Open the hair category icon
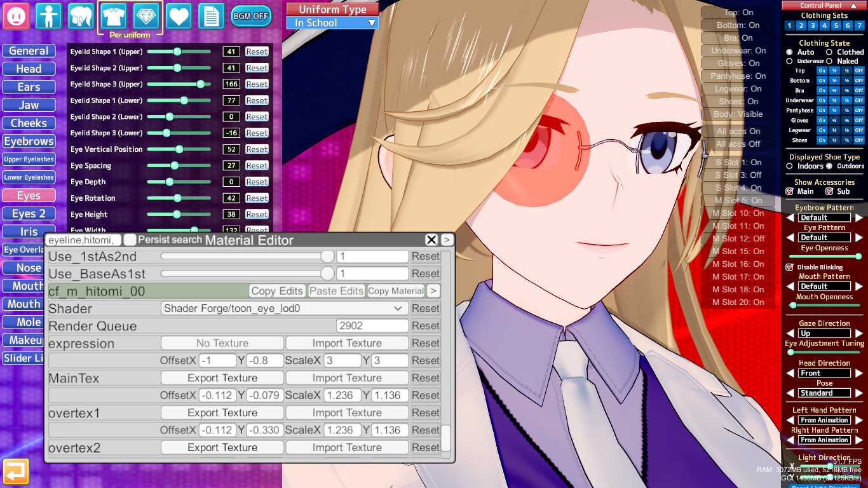The height and width of the screenshot is (488, 868). coord(81,16)
